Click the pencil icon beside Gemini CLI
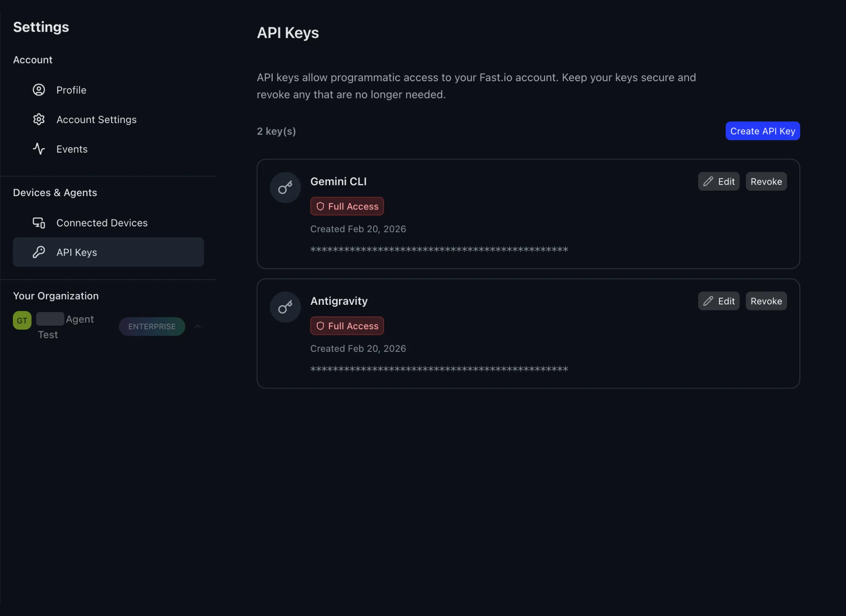The image size is (846, 616). coord(708,181)
